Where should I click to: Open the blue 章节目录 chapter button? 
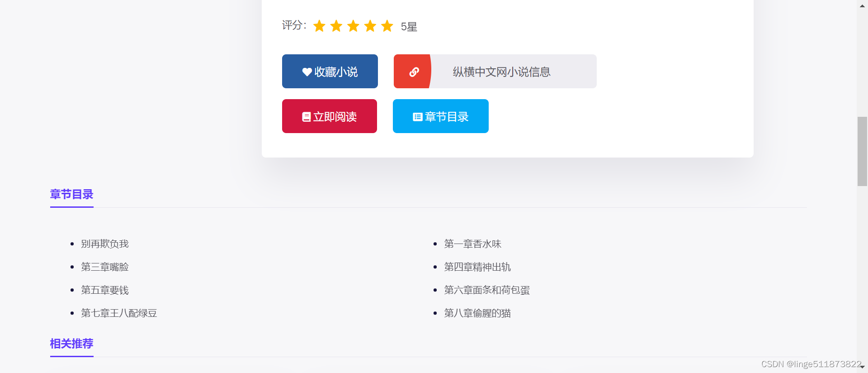(440, 116)
